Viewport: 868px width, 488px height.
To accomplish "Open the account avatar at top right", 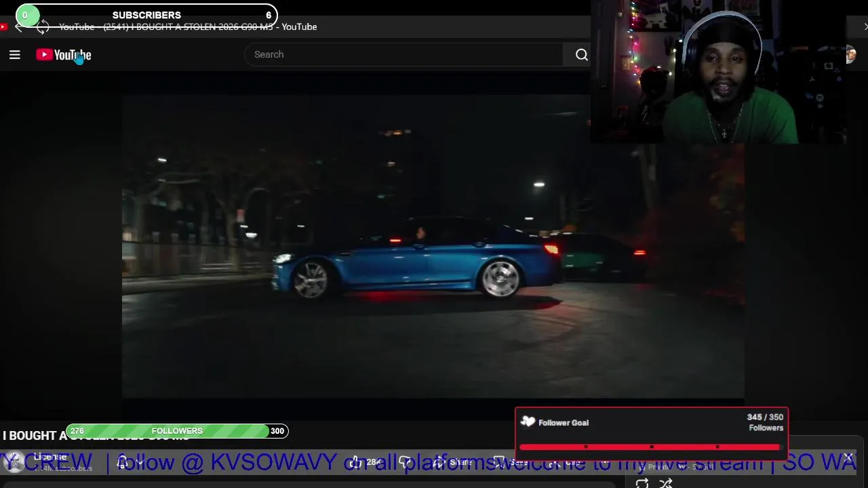I will click(x=850, y=55).
